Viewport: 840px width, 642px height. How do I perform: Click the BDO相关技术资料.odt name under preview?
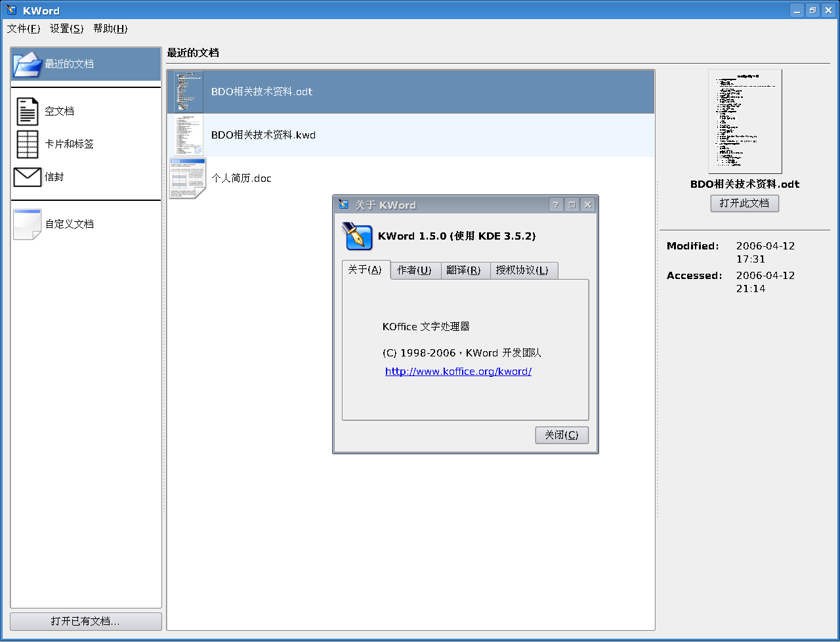tap(745, 184)
